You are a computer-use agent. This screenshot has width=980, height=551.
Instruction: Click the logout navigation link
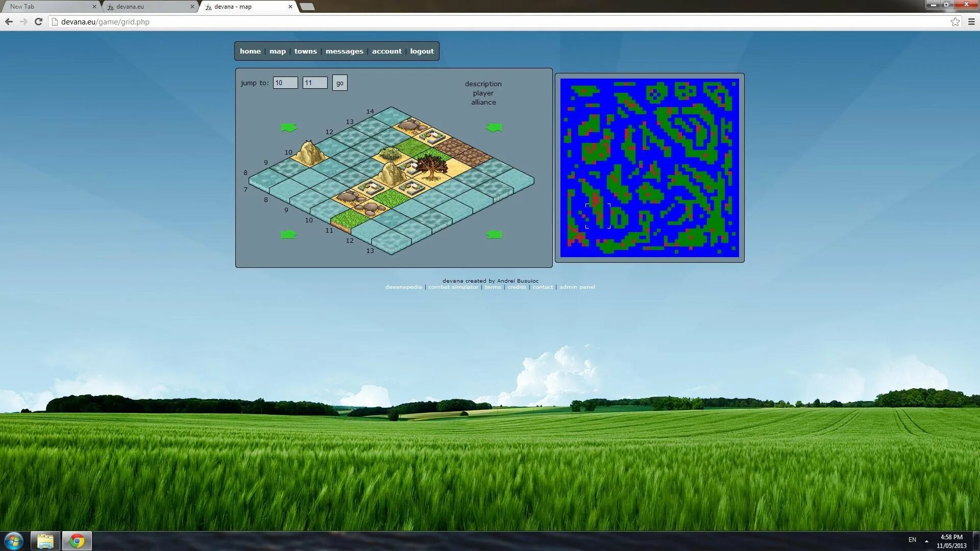[421, 51]
